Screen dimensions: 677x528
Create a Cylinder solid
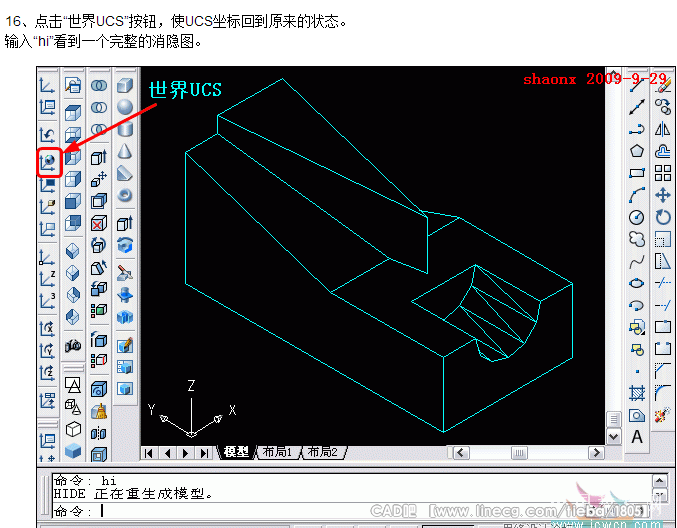125,129
